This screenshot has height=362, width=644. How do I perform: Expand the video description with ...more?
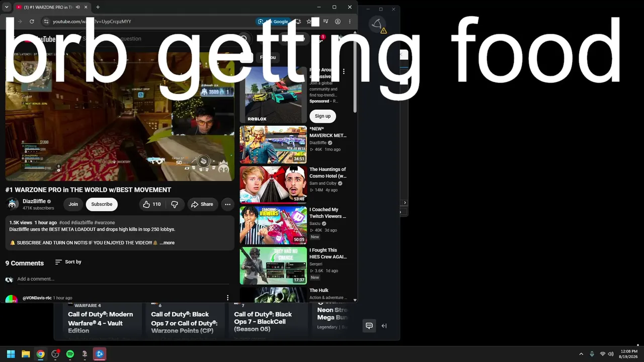pyautogui.click(x=167, y=243)
